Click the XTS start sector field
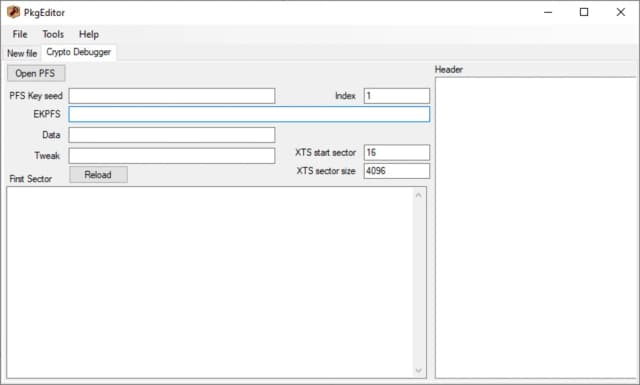640x385 pixels. tap(397, 152)
